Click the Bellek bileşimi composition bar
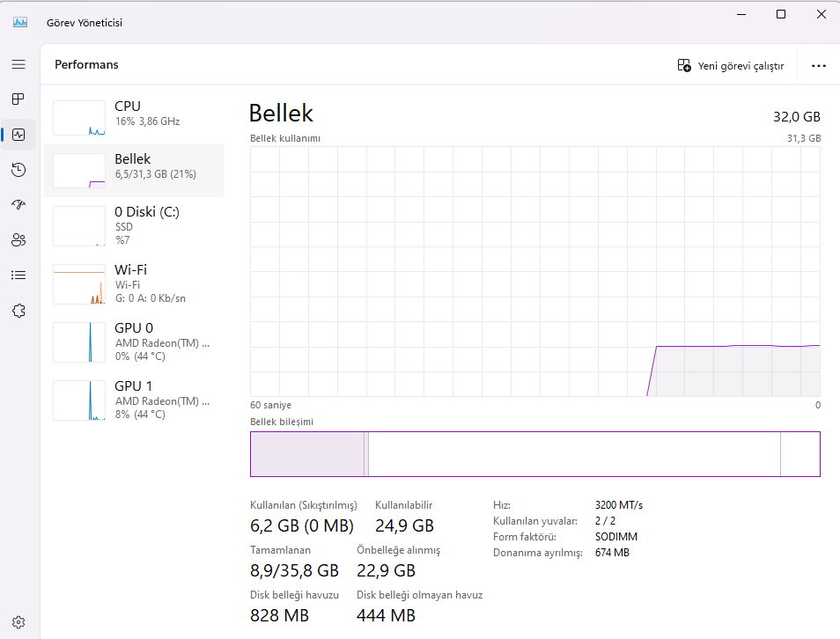The width and height of the screenshot is (840, 639). coord(534,454)
